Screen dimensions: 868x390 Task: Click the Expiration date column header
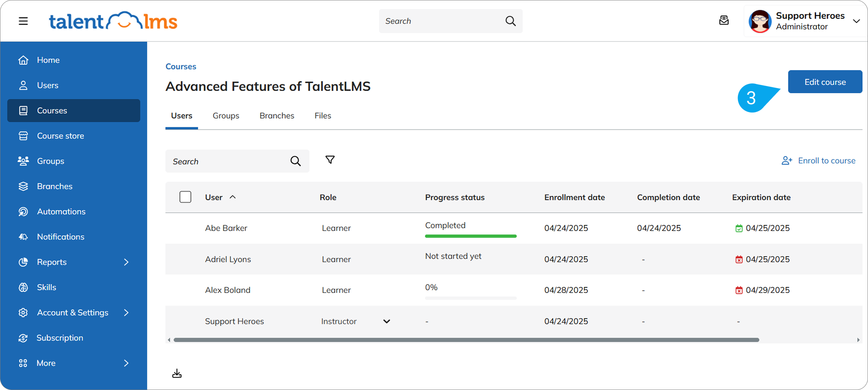pos(761,197)
